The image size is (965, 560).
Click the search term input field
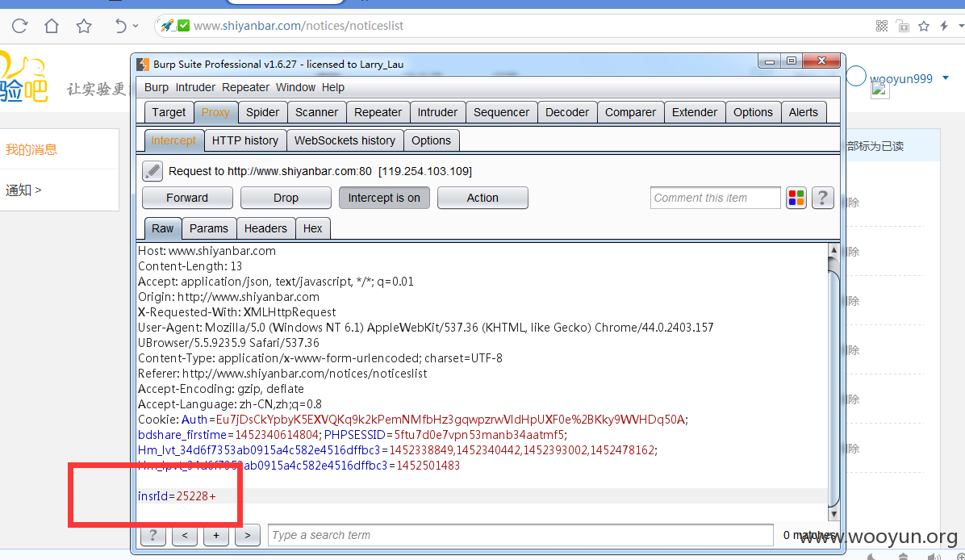pyautogui.click(x=520, y=535)
